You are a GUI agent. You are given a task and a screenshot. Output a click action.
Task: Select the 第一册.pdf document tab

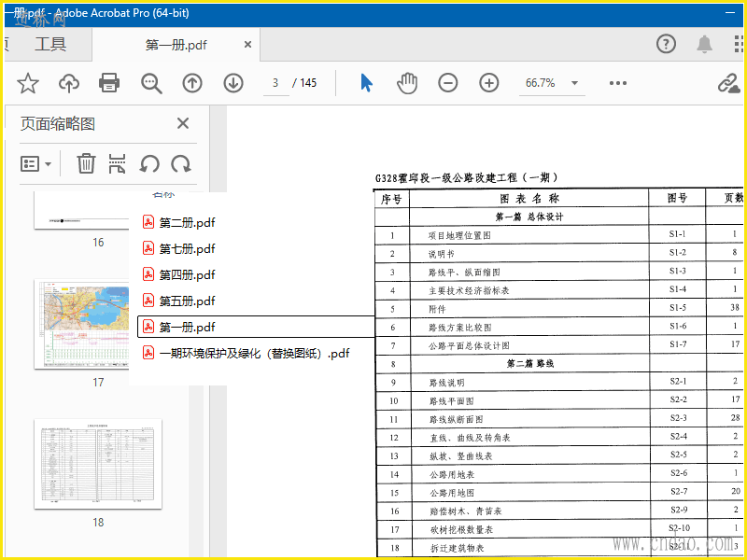pos(176,45)
